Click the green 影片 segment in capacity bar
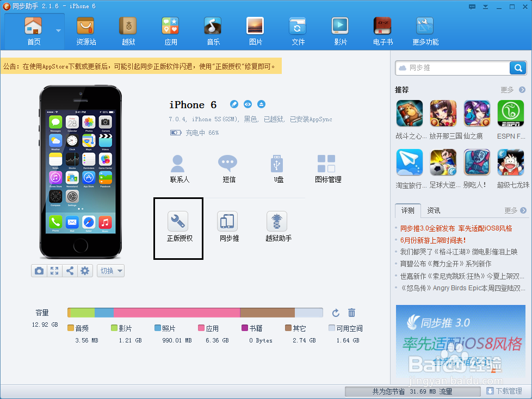 [83, 313]
